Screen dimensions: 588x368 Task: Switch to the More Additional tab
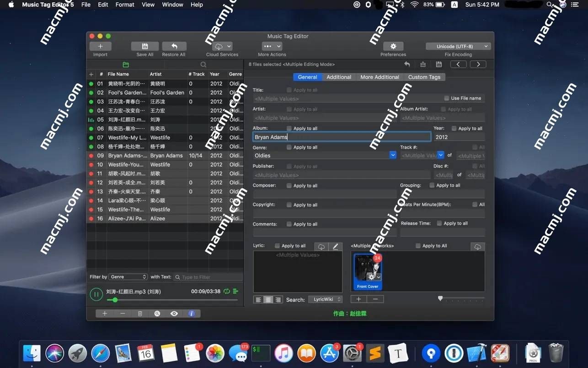(x=380, y=77)
